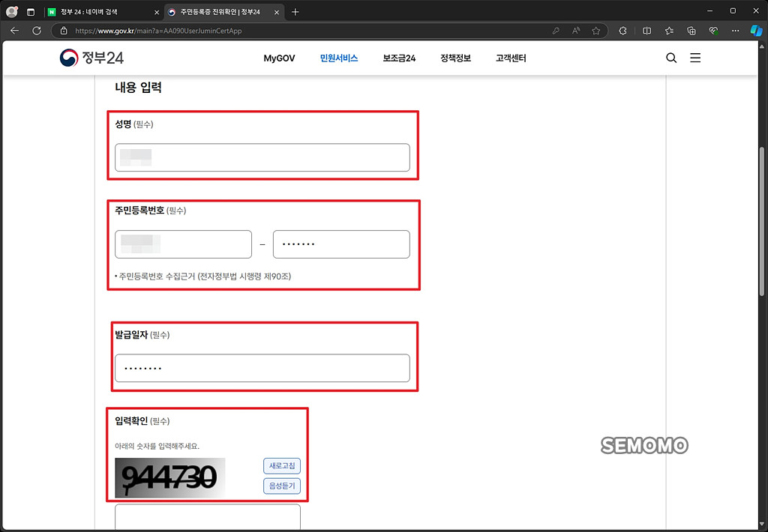Open tab actions menu icon
This screenshot has height=532, width=768.
tap(30, 12)
